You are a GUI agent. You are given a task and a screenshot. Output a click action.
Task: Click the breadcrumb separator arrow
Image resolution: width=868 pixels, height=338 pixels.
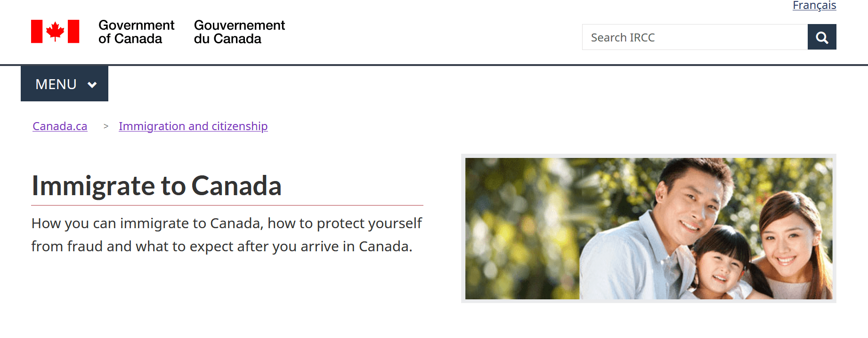[106, 126]
